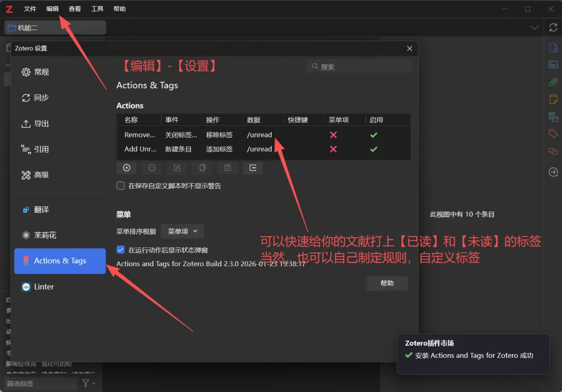
Task: Toggle 在保存自定义脚本时不显示警告 checkbox
Action: click(120, 186)
